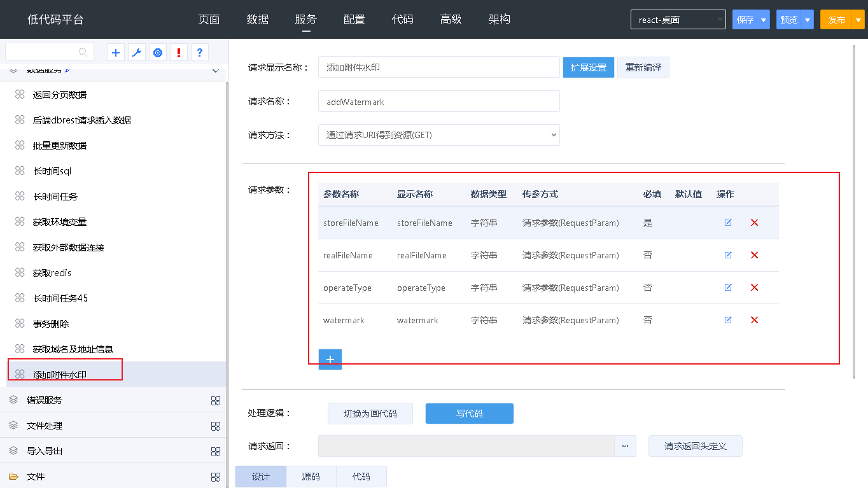
Task: Edit the watermark parameter row
Action: [x=728, y=320]
